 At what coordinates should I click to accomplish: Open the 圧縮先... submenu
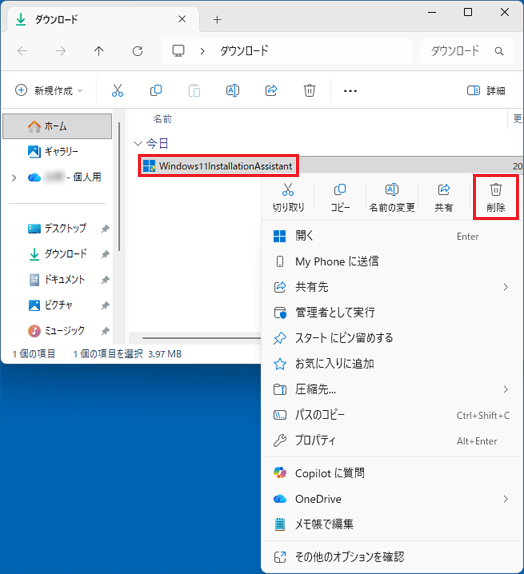[x=392, y=389]
